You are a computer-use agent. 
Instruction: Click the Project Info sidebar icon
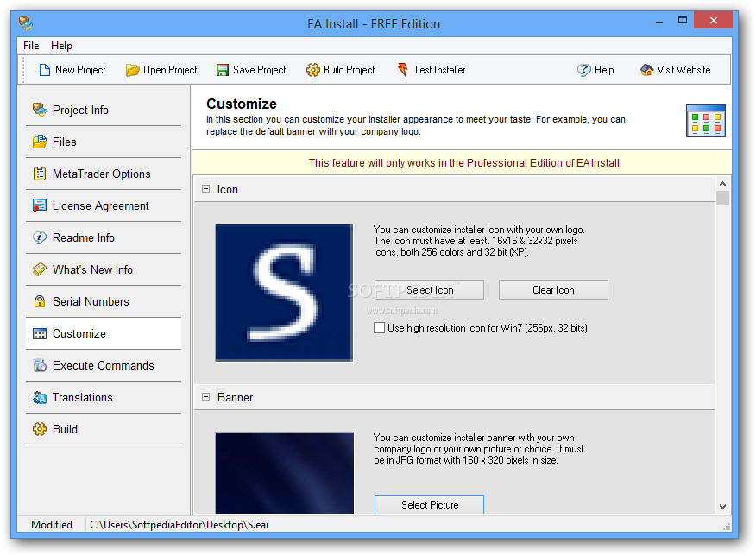tap(40, 110)
